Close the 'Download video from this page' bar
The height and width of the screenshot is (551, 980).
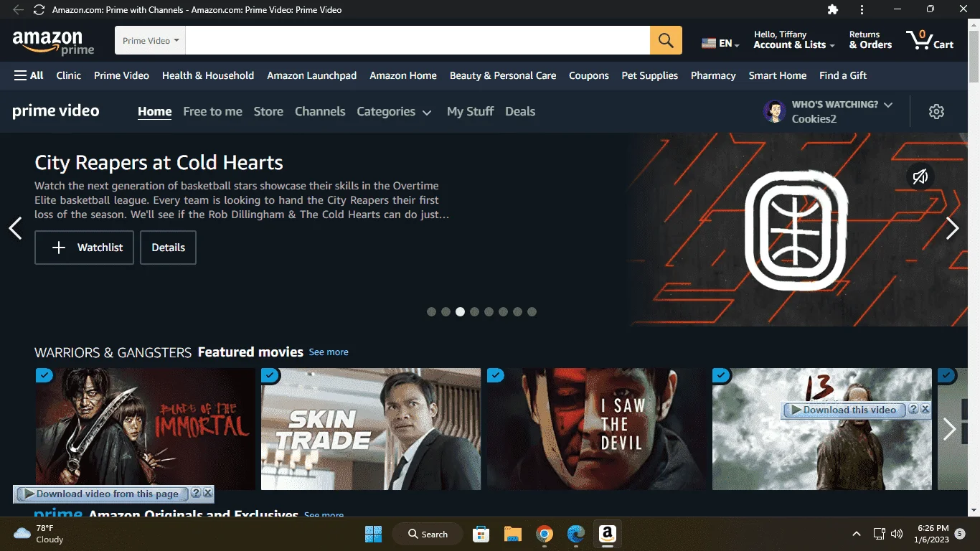pyautogui.click(x=208, y=494)
